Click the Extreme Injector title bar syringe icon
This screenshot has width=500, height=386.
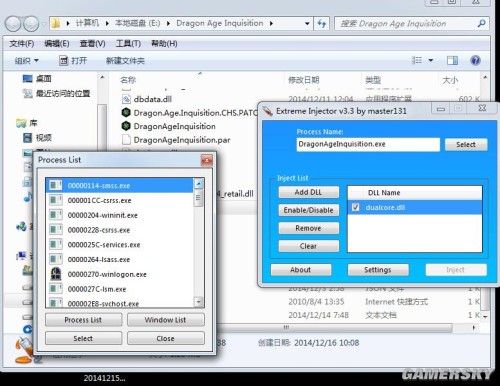click(x=267, y=111)
